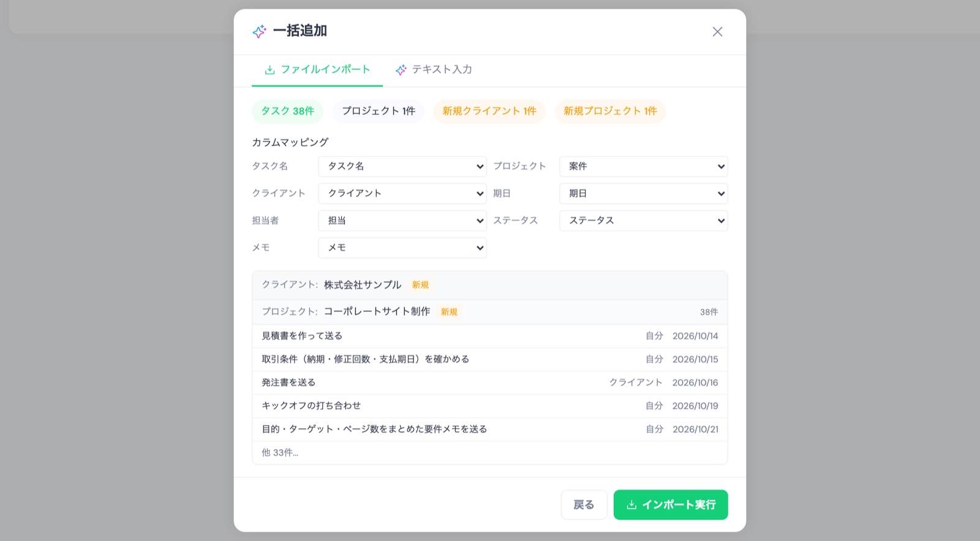
Task: Select the キックオフの打ち合わせ task row
Action: (x=490, y=406)
